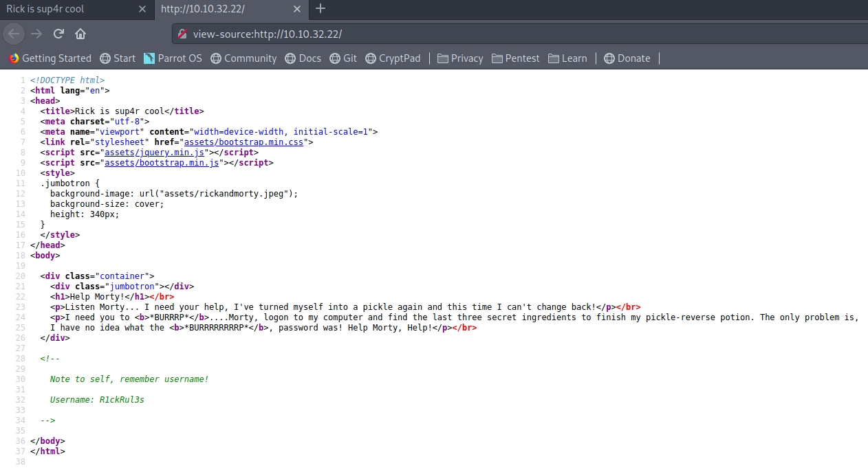
Task: Expand the Privacy bookmarks folder
Action: (x=459, y=58)
